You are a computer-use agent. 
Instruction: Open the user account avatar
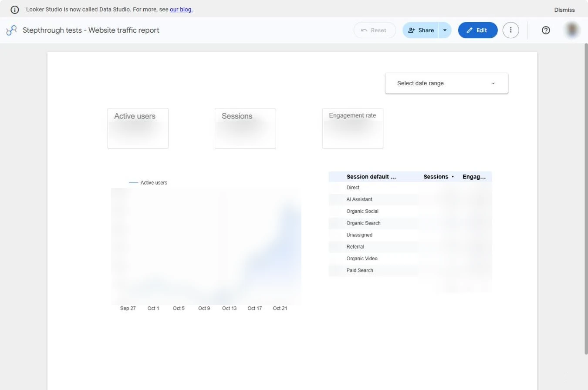point(572,30)
